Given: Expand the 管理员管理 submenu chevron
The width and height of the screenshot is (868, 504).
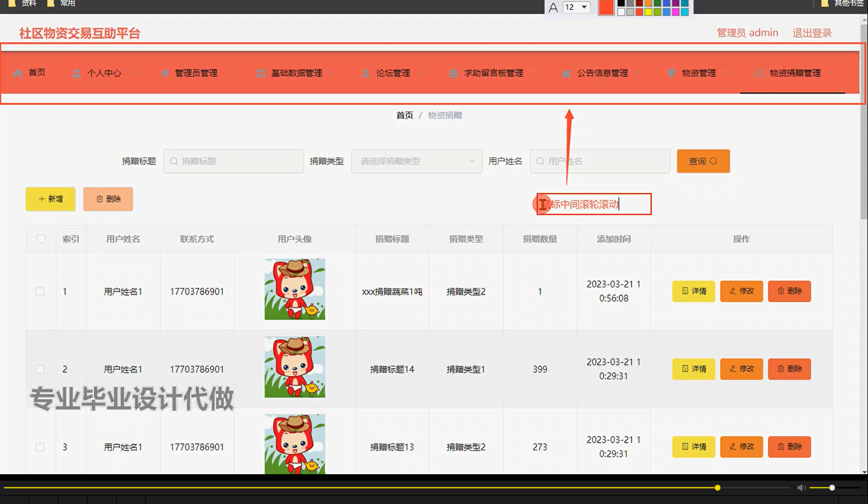Looking at the screenshot, I should (226, 73).
